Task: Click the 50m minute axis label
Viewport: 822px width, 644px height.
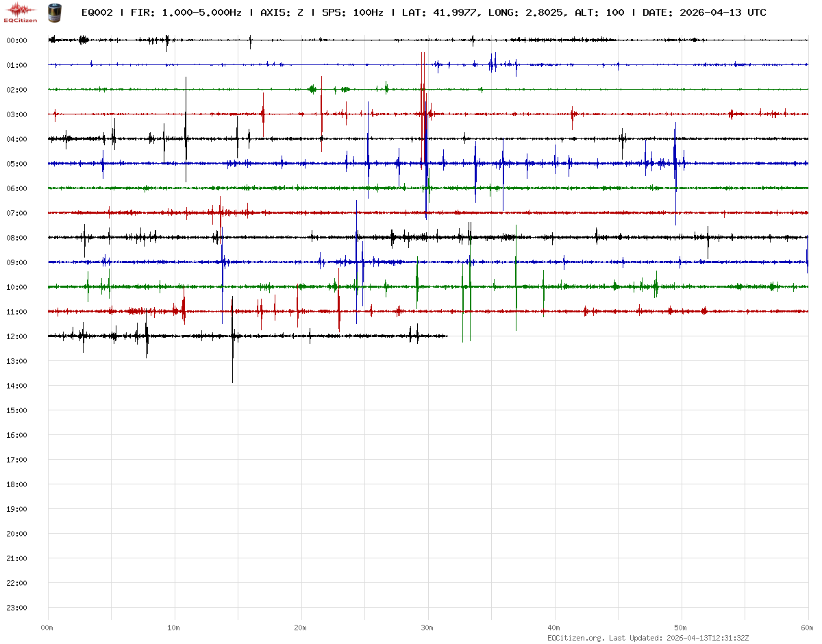Action: click(x=681, y=628)
